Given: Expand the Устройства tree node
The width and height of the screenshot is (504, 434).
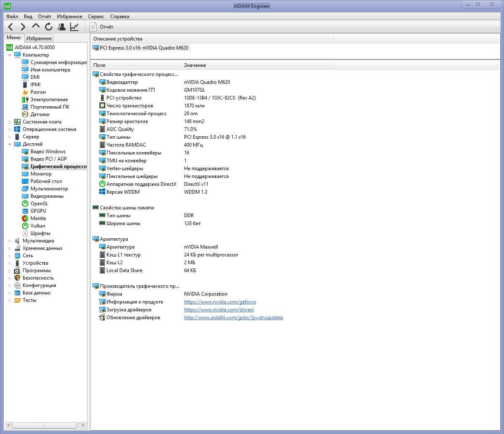Looking at the screenshot, I should (x=10, y=263).
